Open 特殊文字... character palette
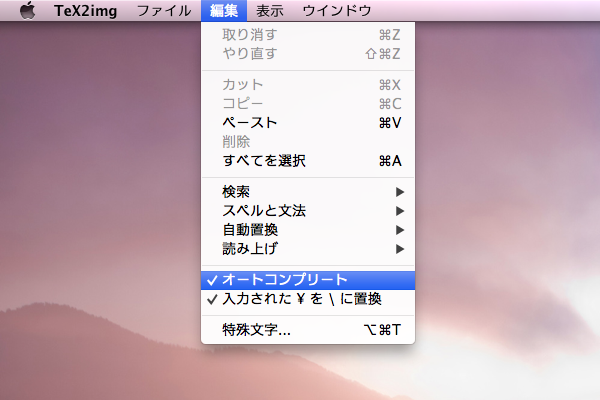 click(308, 330)
